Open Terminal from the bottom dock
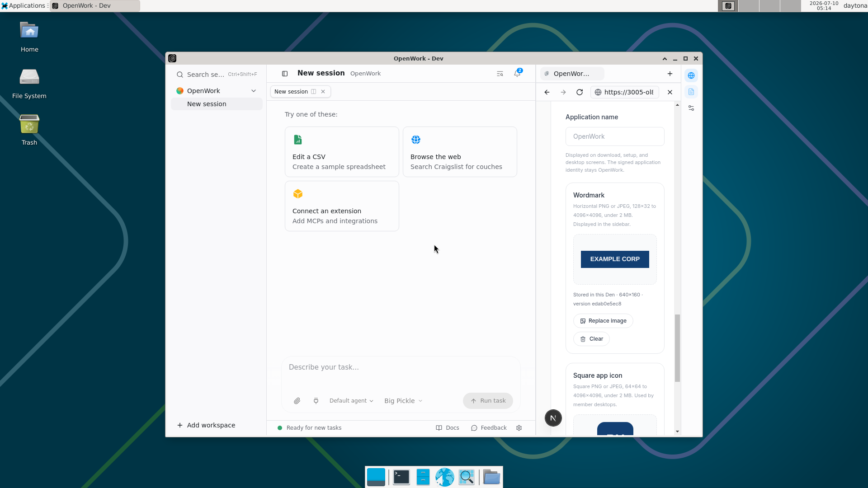 (x=401, y=477)
